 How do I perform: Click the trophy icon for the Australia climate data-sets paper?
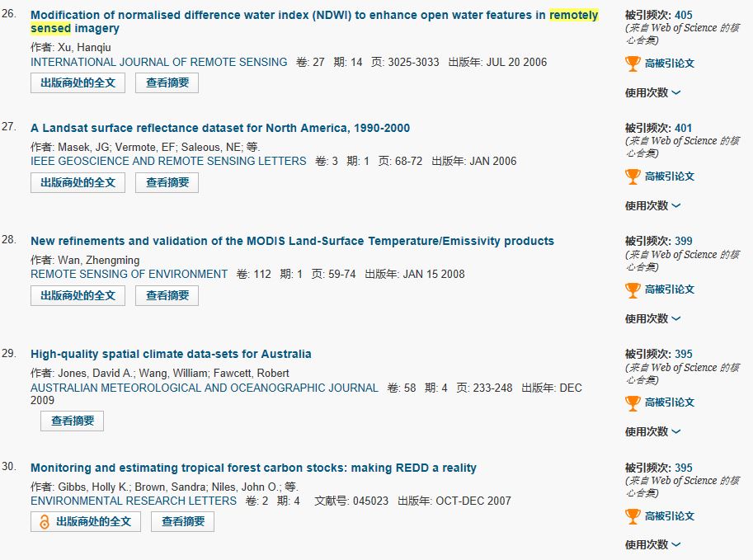pyautogui.click(x=633, y=403)
